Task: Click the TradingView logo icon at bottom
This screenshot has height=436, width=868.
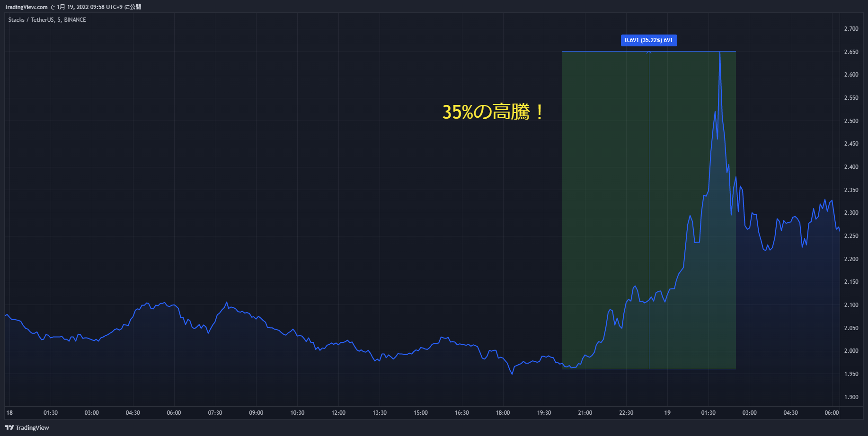Action: click(x=9, y=427)
